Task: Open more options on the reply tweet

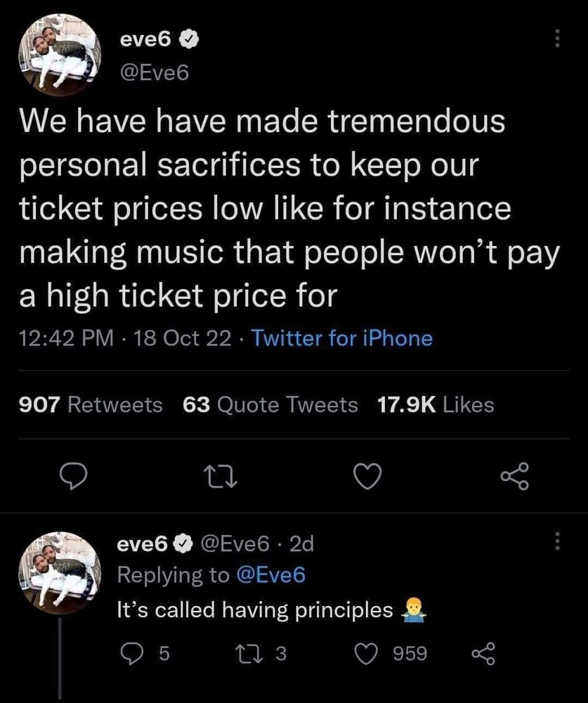Action: tap(558, 542)
